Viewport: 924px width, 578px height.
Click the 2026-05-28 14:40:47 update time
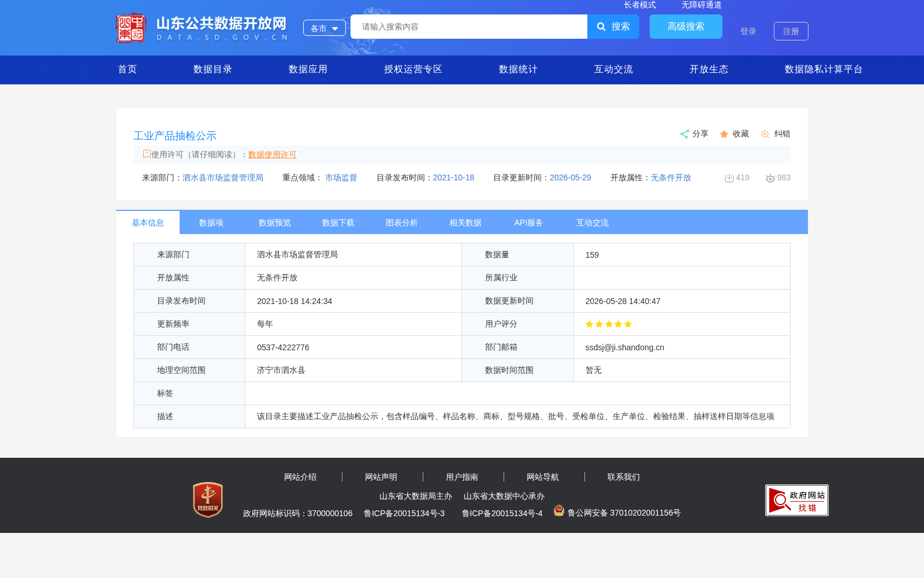pyautogui.click(x=623, y=301)
